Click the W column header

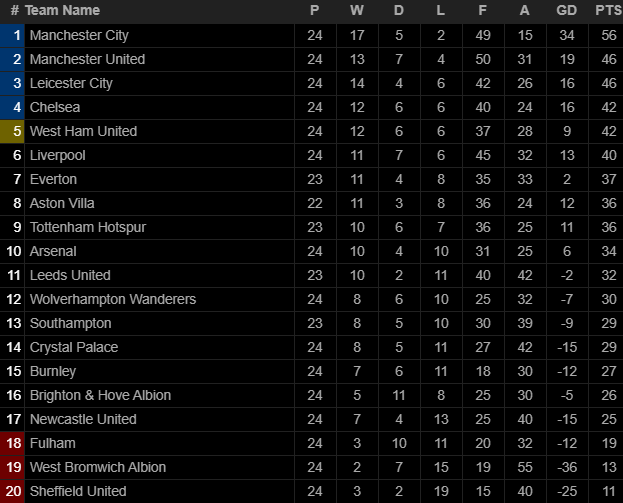(357, 10)
